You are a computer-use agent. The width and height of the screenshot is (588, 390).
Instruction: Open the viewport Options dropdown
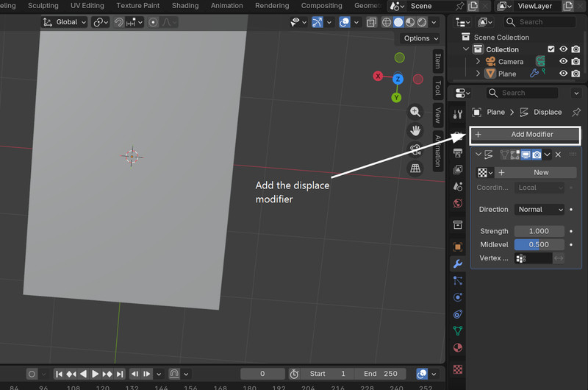(x=420, y=38)
